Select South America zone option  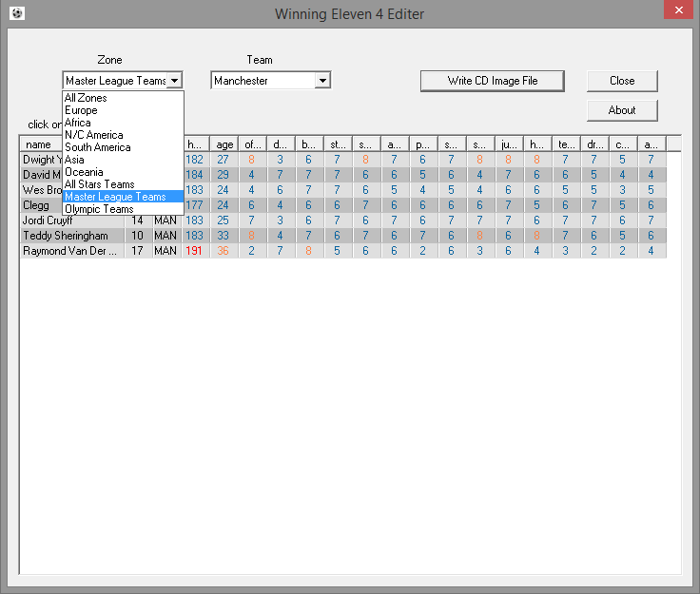click(x=124, y=147)
